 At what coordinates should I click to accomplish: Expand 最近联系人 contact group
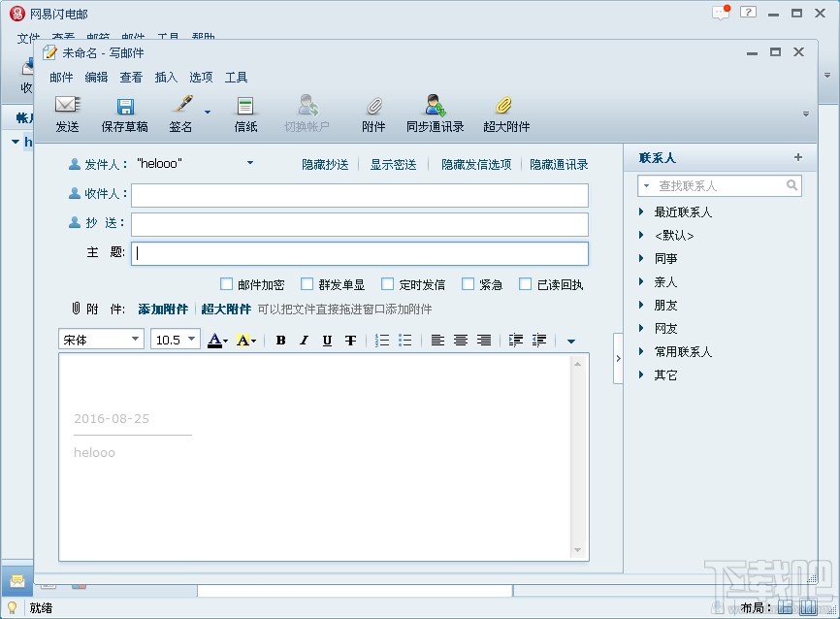[x=641, y=212]
